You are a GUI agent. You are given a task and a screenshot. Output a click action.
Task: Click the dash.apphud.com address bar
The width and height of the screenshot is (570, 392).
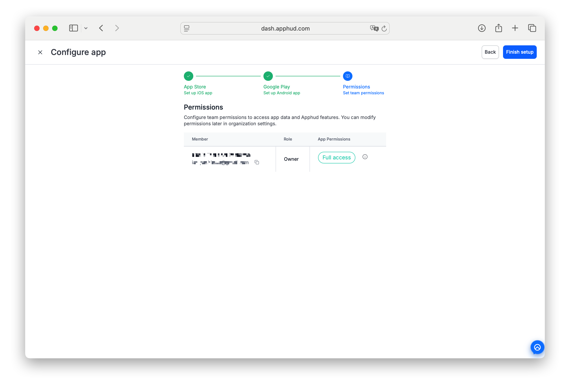pyautogui.click(x=285, y=29)
